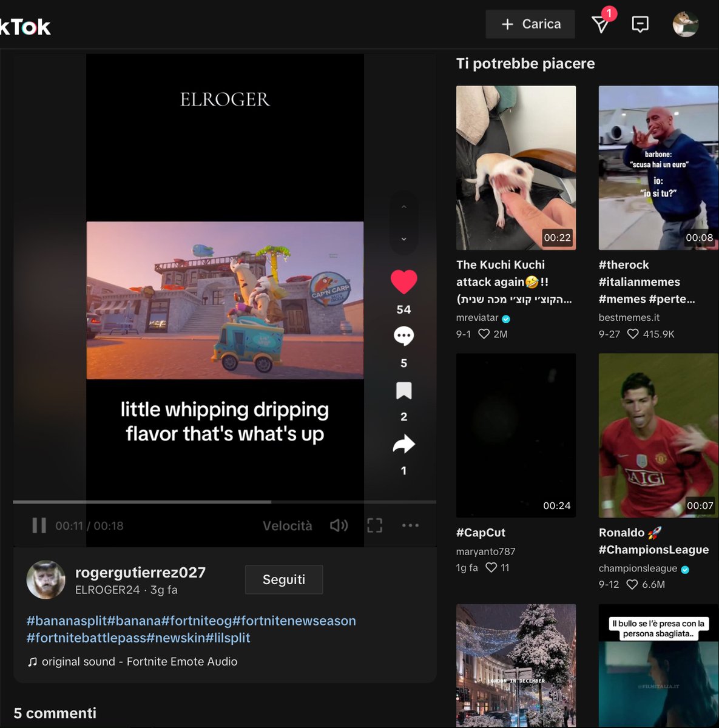The width and height of the screenshot is (719, 728).
Task: Share the video with the arrow icon
Action: [x=404, y=444]
